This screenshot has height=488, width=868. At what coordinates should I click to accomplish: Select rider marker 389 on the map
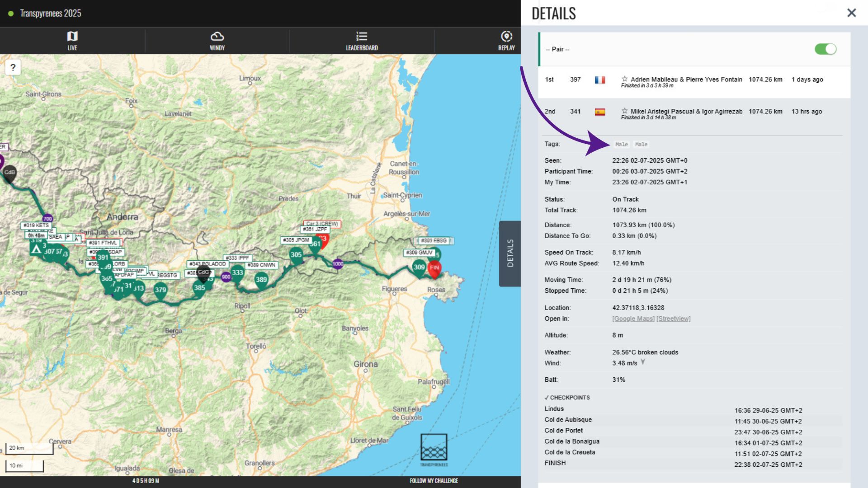[261, 280]
